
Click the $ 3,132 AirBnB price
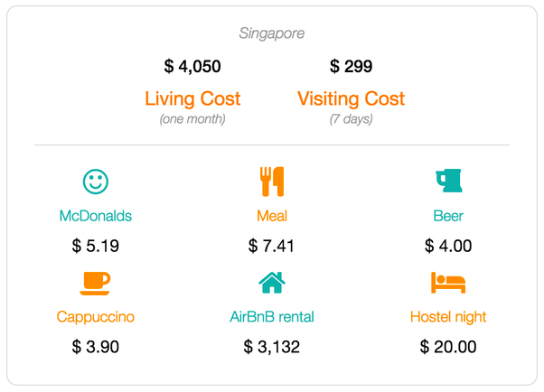tap(272, 347)
